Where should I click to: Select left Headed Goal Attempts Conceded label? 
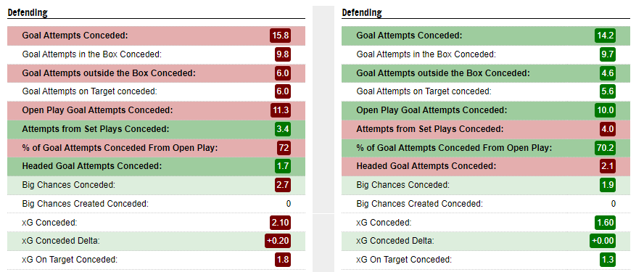pyautogui.click(x=91, y=166)
